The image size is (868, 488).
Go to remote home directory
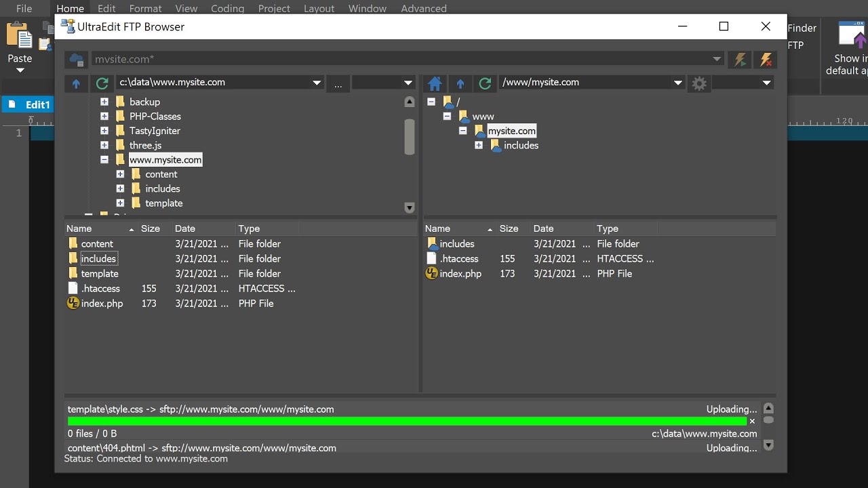435,83
